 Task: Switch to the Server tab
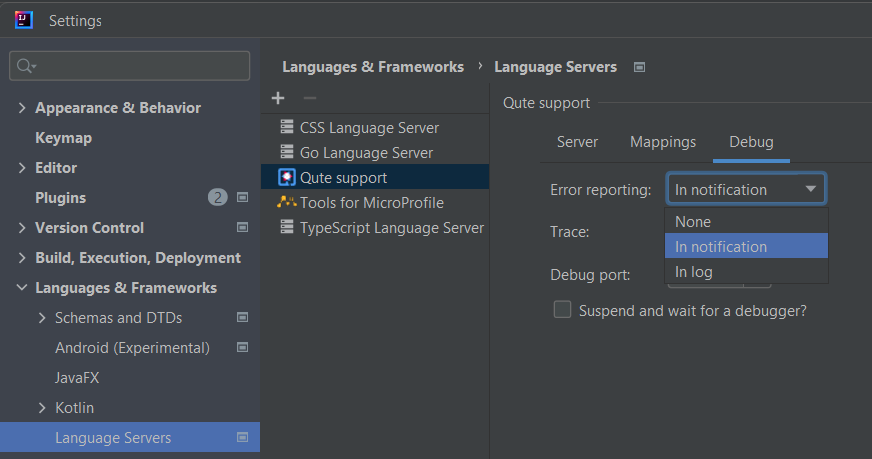point(577,142)
